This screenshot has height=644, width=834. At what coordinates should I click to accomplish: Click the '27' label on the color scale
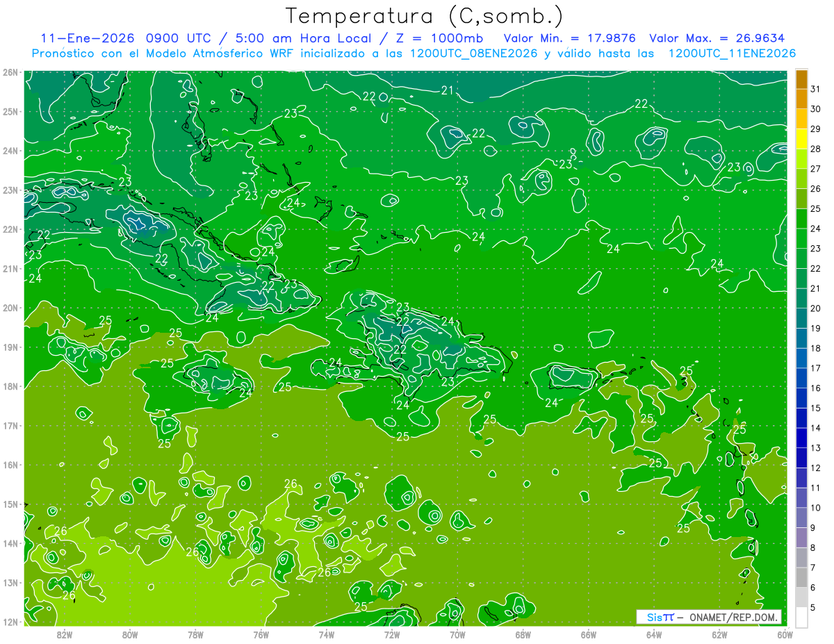click(x=815, y=169)
